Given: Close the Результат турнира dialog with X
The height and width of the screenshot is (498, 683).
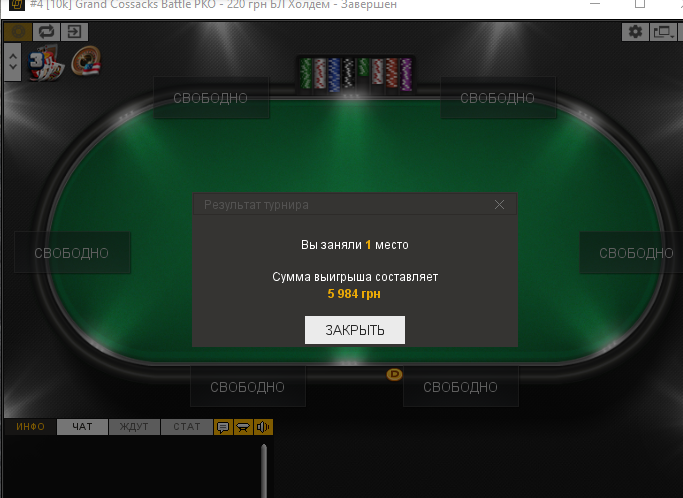Looking at the screenshot, I should 500,204.
